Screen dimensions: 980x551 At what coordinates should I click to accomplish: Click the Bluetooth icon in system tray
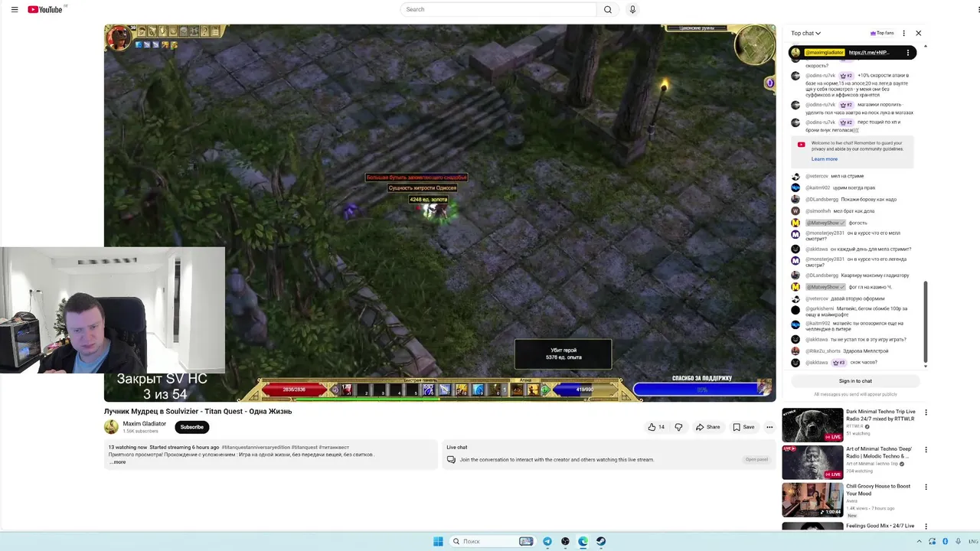point(946,541)
